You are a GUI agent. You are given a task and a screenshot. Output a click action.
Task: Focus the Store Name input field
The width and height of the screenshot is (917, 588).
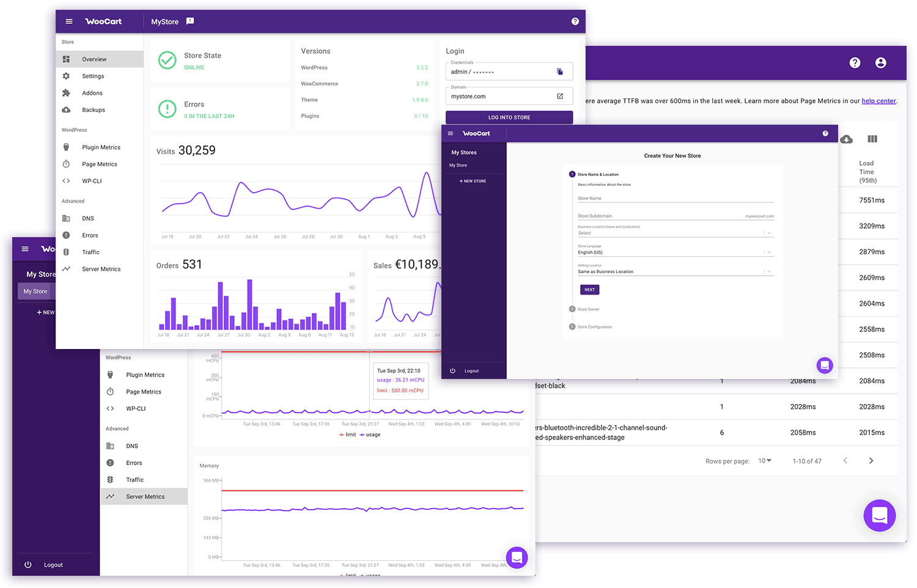tap(676, 198)
